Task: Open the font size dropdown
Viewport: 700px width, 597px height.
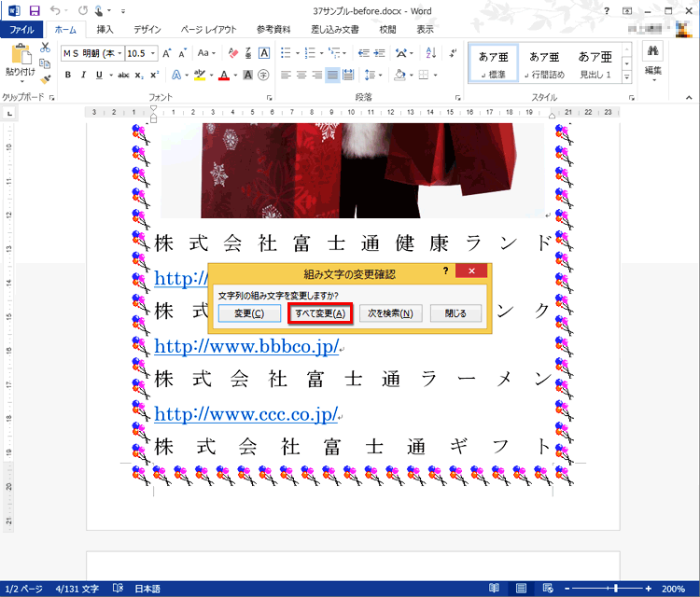Action: coord(153,53)
